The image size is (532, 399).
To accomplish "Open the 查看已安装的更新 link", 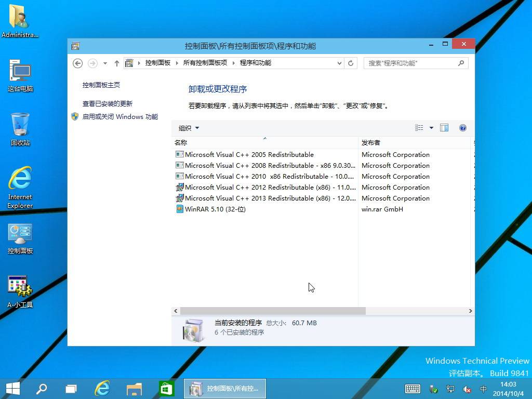I will (x=107, y=103).
